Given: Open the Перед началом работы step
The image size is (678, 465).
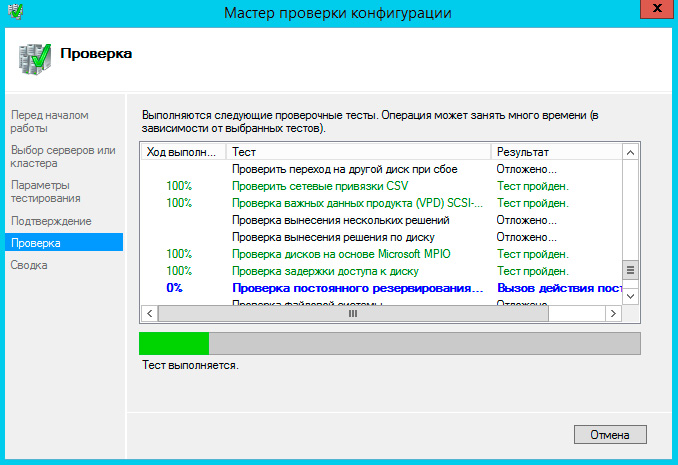Looking at the screenshot, I should point(50,122).
